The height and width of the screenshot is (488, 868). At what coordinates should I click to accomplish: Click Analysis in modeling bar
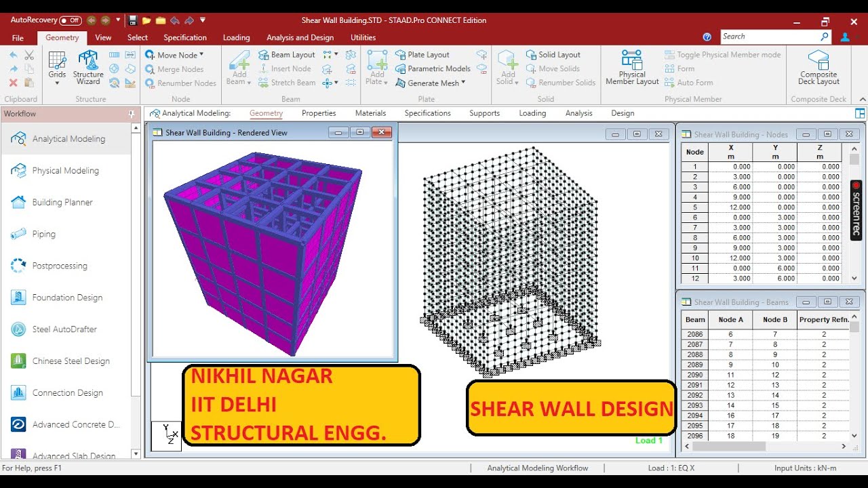coord(578,113)
